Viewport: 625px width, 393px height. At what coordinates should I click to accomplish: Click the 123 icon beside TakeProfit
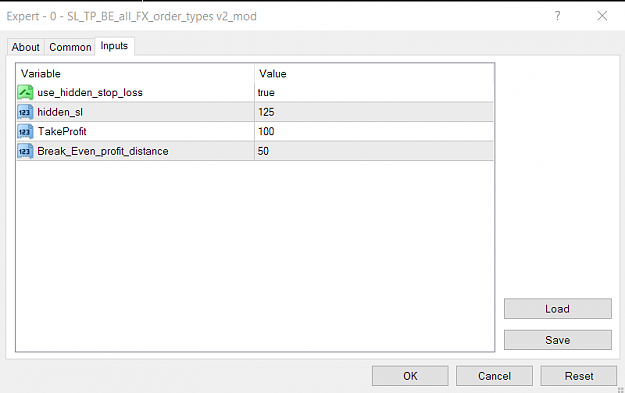(25, 132)
